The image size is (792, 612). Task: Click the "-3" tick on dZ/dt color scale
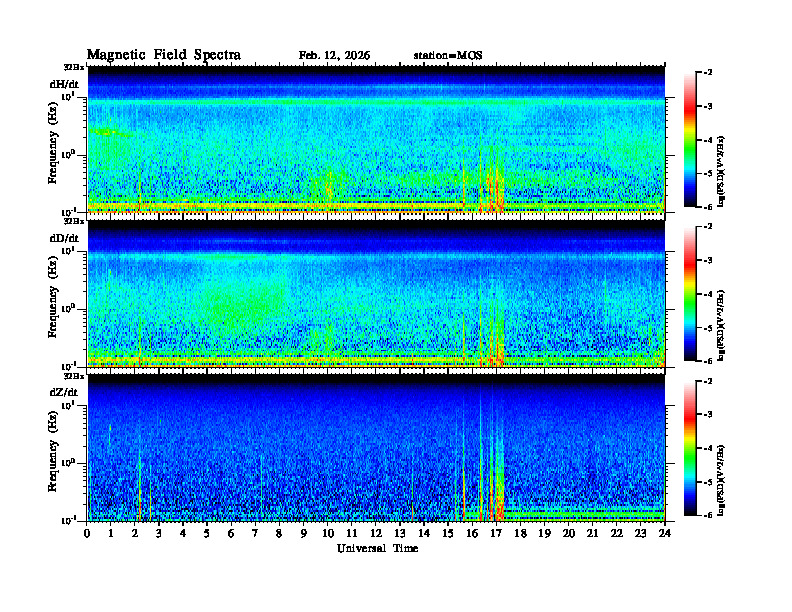pyautogui.click(x=707, y=414)
